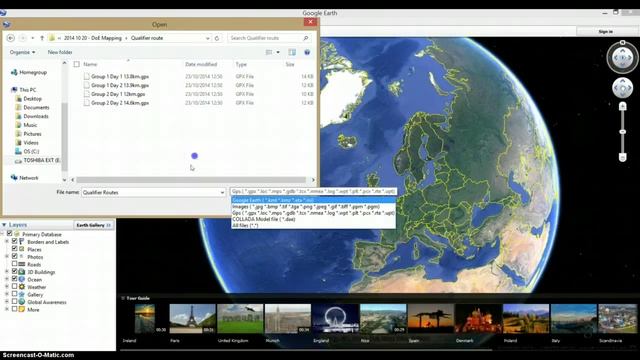Go back in Open dialog

pos(11,38)
